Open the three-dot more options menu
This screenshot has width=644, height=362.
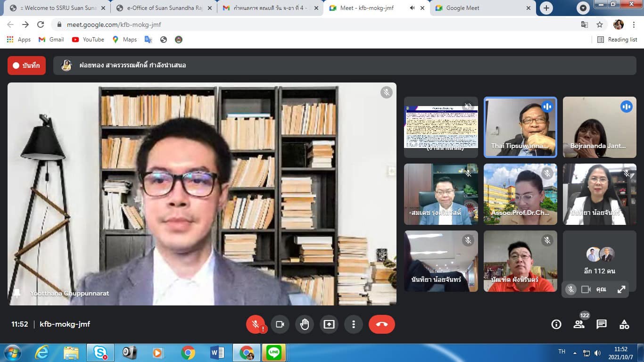(x=353, y=324)
